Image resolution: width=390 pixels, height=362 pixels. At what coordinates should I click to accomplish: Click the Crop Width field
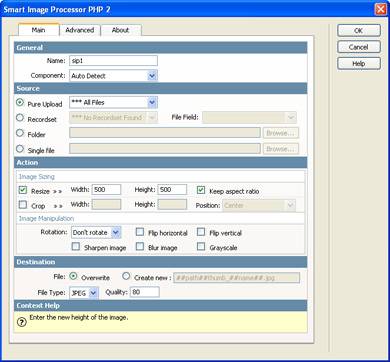[106, 205]
